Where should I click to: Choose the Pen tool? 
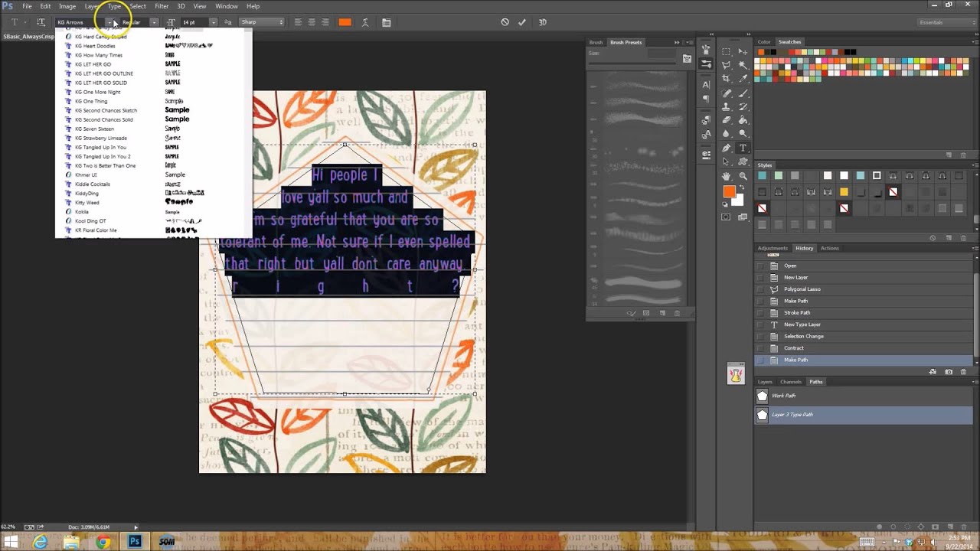[x=727, y=148]
